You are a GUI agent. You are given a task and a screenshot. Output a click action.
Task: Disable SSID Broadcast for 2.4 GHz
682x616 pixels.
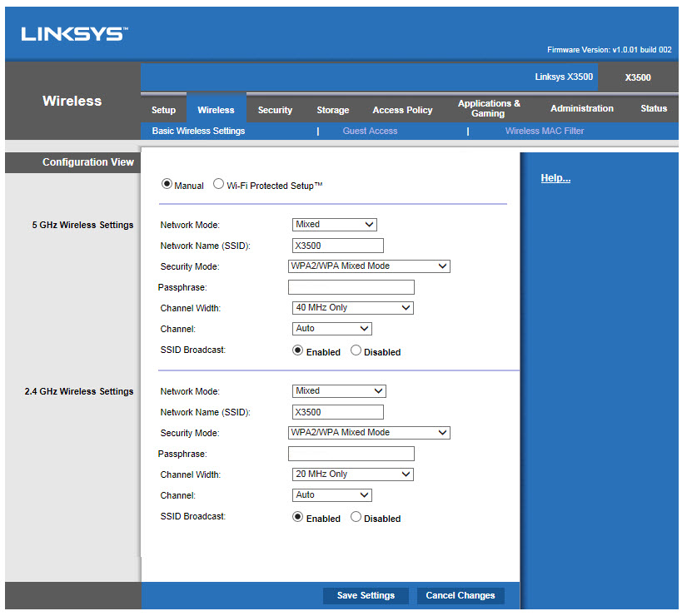356,517
